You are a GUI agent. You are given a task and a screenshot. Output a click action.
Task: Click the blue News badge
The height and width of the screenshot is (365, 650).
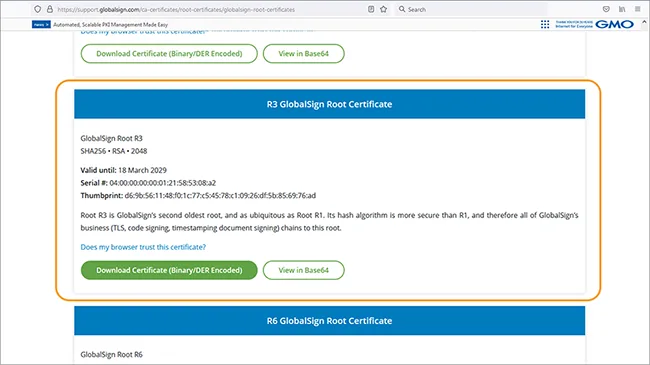click(41, 24)
